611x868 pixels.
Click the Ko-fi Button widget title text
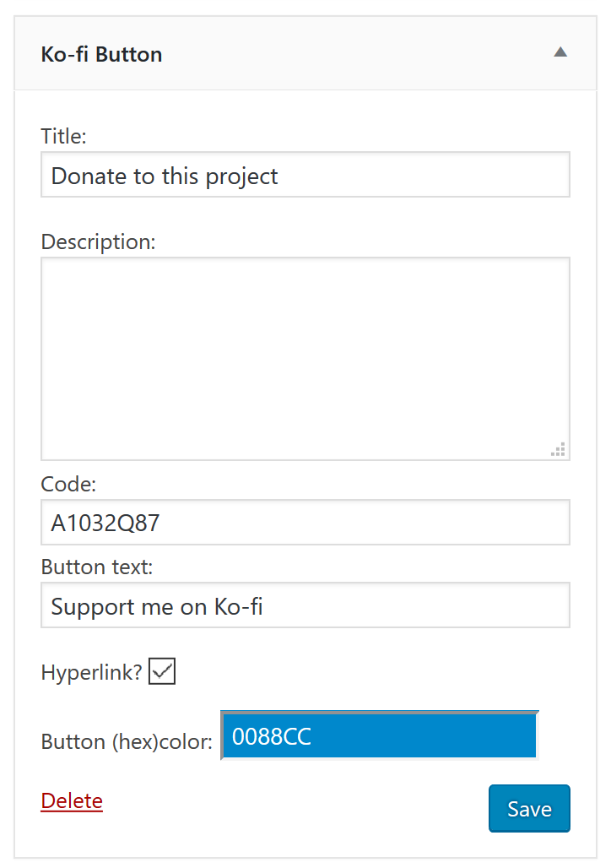[101, 54]
